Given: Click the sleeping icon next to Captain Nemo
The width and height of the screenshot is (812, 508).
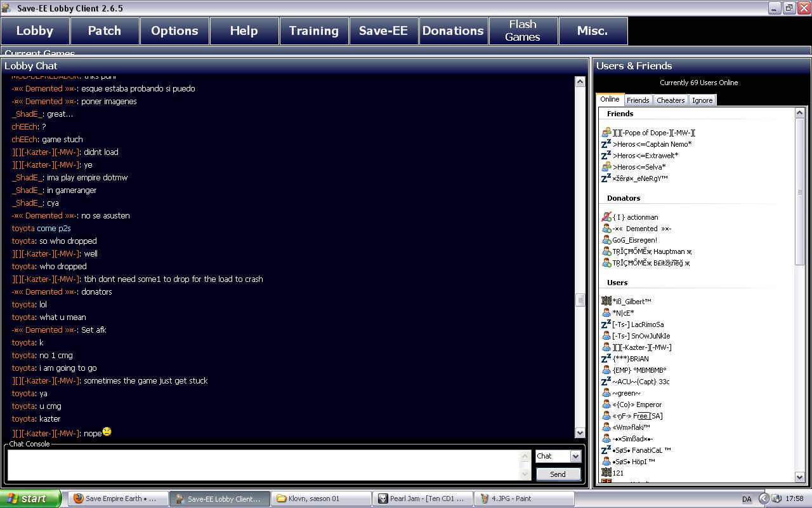Looking at the screenshot, I should (606, 144).
